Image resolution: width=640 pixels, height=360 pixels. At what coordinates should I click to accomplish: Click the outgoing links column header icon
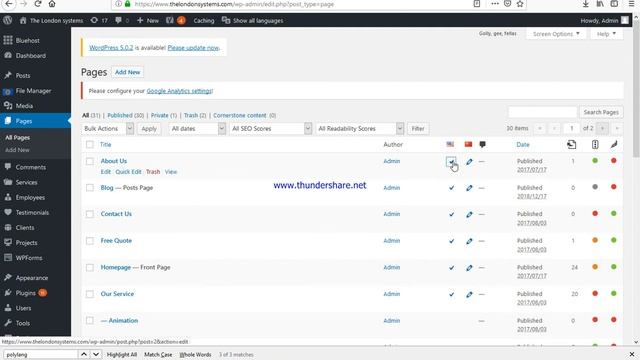572,144
